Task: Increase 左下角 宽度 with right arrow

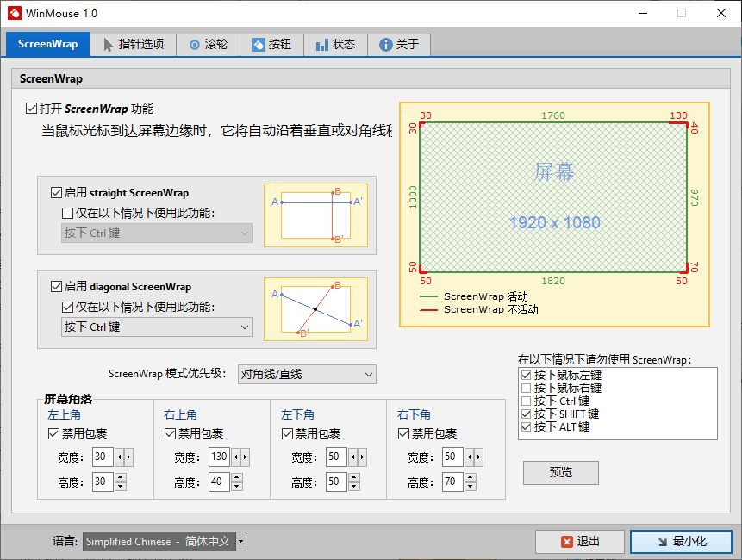Action: (x=362, y=457)
